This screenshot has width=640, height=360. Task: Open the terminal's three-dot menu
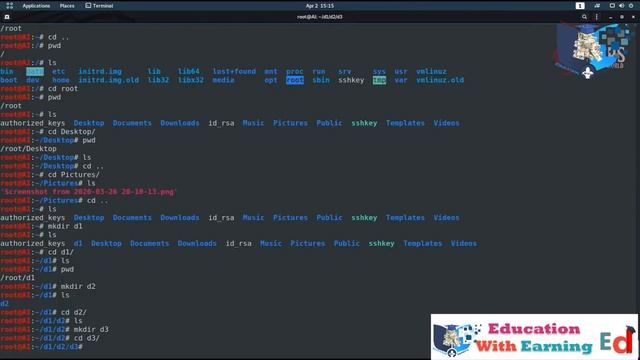(x=596, y=17)
